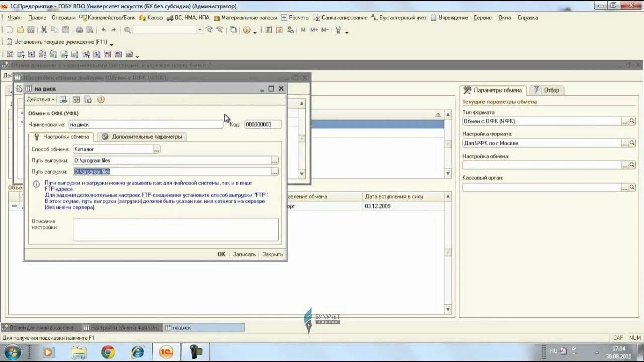Click the print icon in main toolbar

(x=79, y=30)
